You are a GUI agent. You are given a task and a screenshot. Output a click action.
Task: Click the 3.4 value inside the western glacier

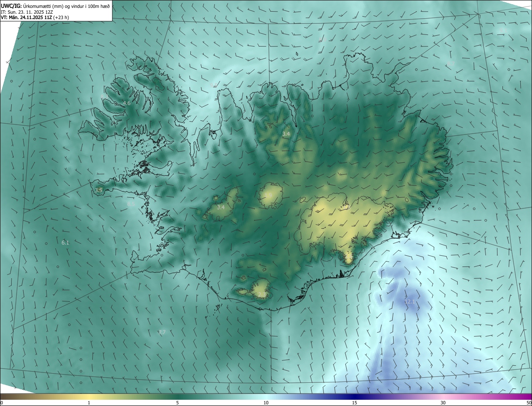tap(221, 207)
